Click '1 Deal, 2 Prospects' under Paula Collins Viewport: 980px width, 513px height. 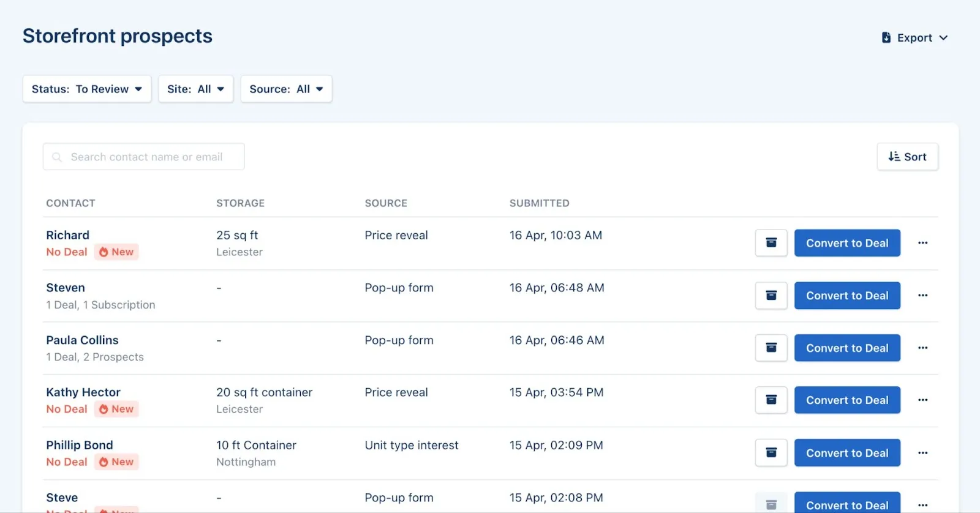point(95,357)
